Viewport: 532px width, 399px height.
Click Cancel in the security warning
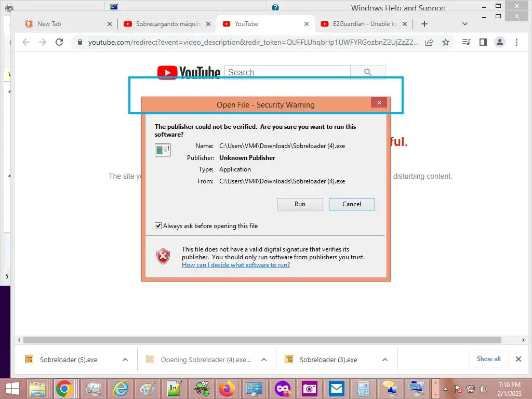[x=352, y=204]
